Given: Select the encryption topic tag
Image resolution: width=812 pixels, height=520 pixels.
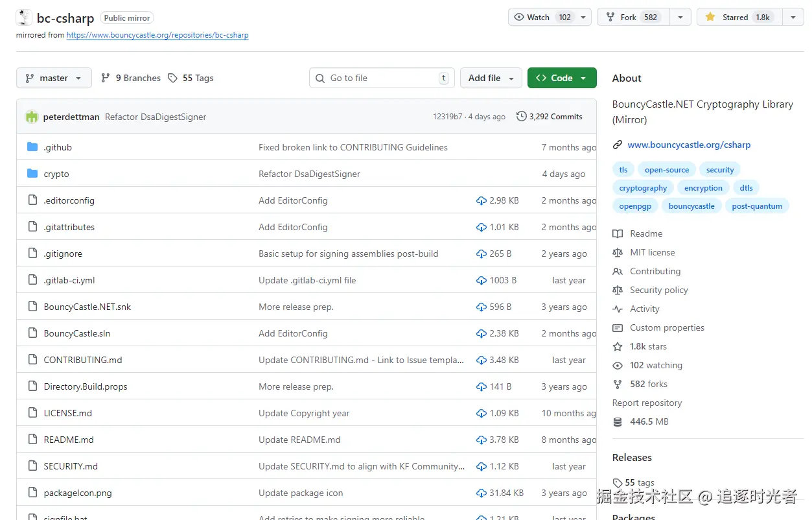Looking at the screenshot, I should tap(703, 188).
